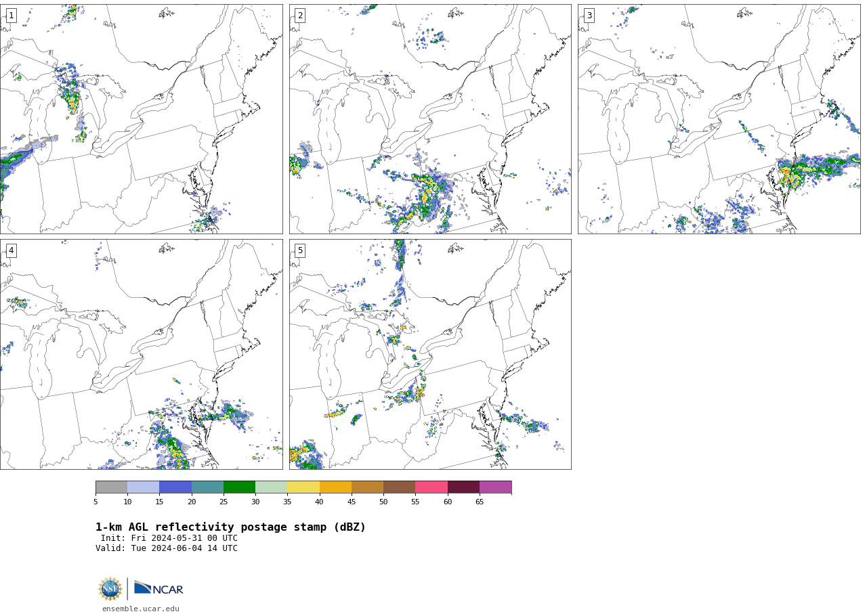Open ensemble member 4 reflectivity map

pos(141,354)
